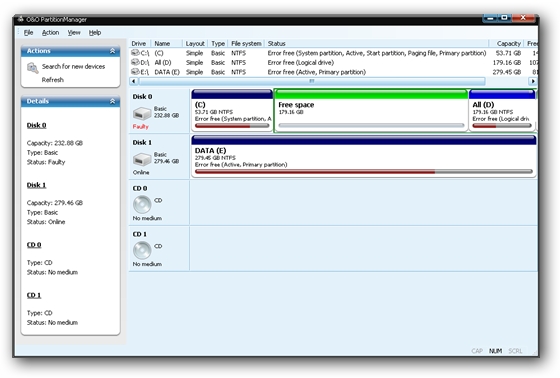The image size is (560, 378).
Task: Select the D:\ drive icon in list
Action: click(x=135, y=62)
